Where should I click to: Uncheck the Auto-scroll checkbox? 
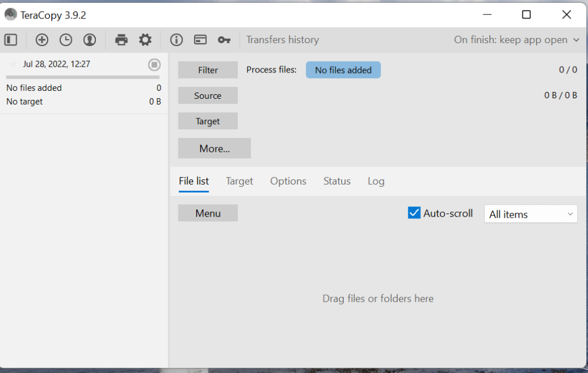(x=414, y=213)
